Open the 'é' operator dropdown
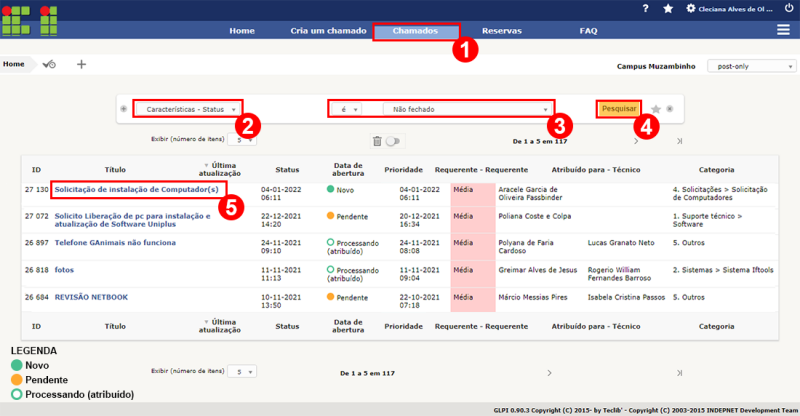Image resolution: width=800 pixels, height=416 pixels. (346, 109)
